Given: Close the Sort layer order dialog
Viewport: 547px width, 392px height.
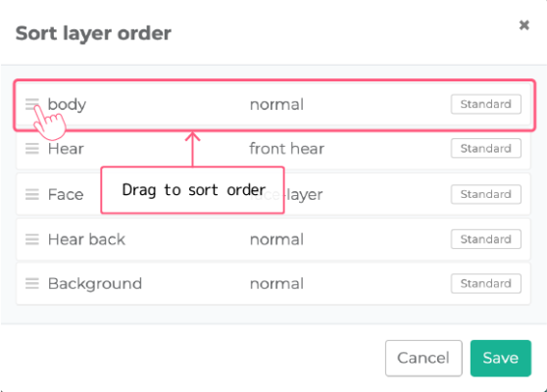Looking at the screenshot, I should (x=524, y=25).
